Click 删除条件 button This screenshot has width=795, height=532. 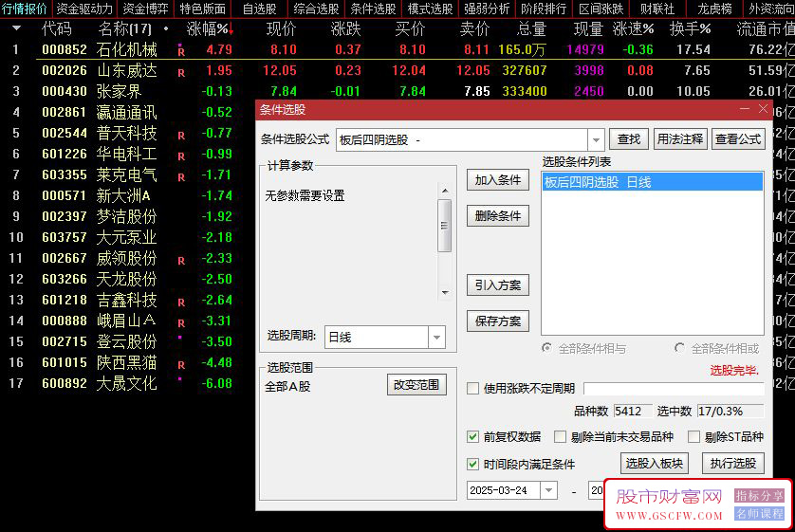(498, 216)
